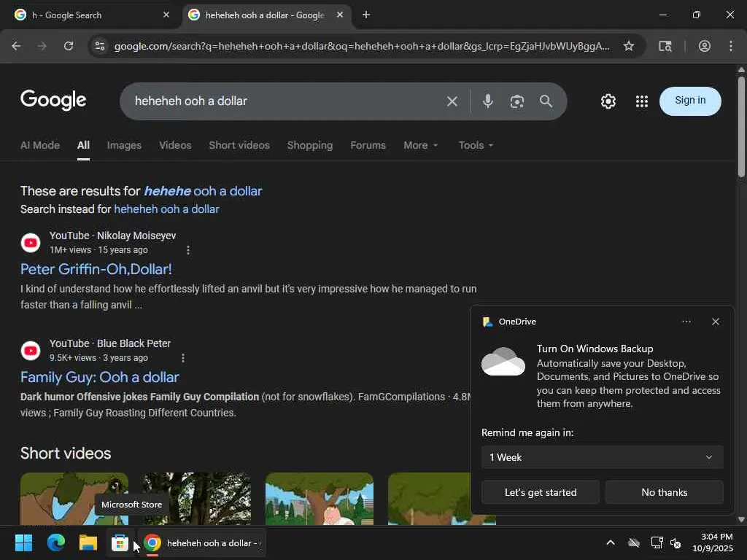View site information icon in address bar
This screenshot has width=747, height=560.
pyautogui.click(x=100, y=46)
